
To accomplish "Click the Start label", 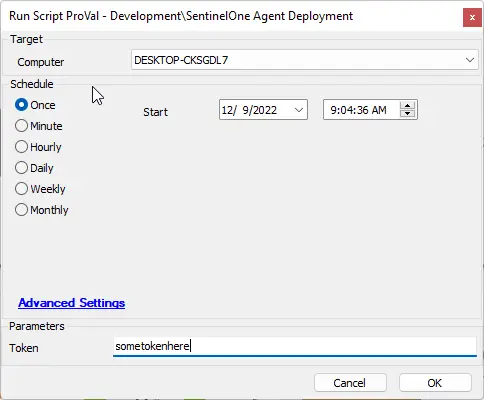I will tap(155, 112).
